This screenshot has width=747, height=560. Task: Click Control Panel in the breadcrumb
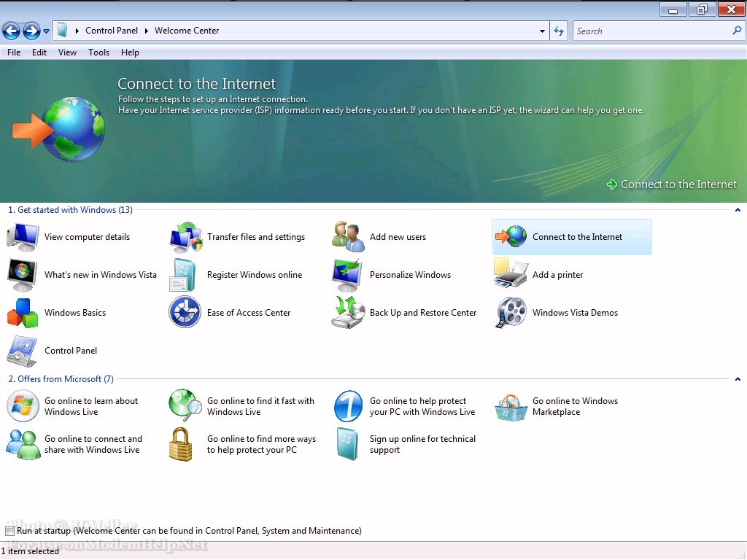(x=112, y=31)
